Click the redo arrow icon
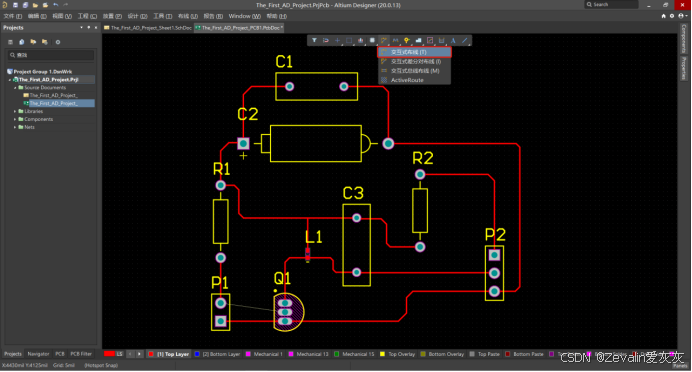This screenshot has width=692, height=372. click(x=66, y=5)
